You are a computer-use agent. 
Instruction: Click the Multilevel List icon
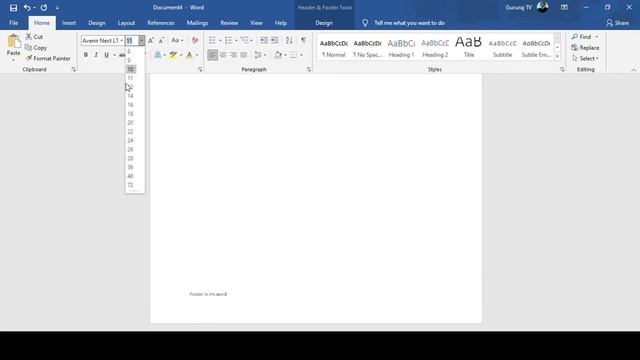click(x=244, y=40)
